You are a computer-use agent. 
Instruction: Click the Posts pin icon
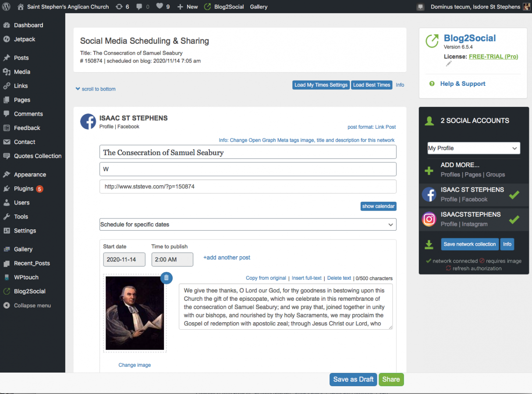(7, 57)
